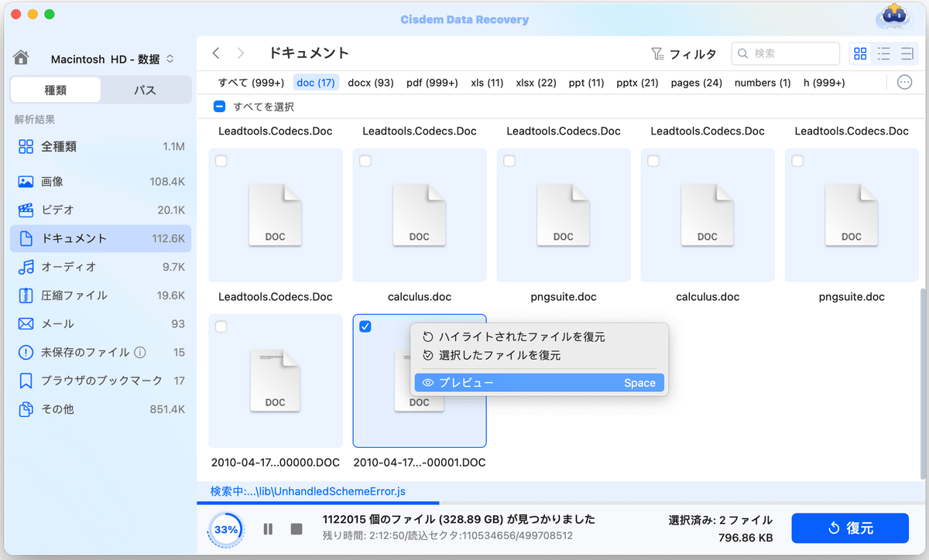Filter by xls (11) tab
929x560 pixels.
click(x=487, y=83)
